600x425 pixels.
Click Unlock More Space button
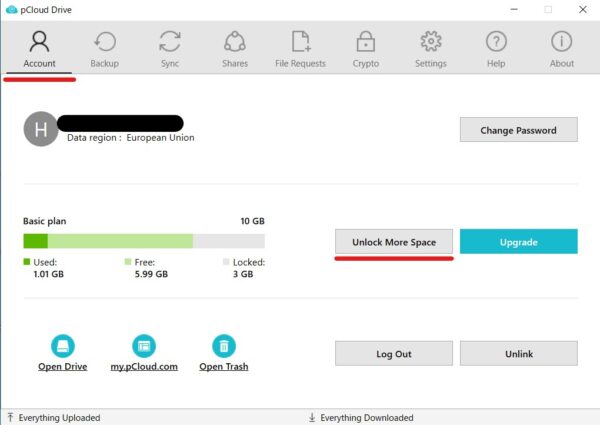click(x=394, y=241)
